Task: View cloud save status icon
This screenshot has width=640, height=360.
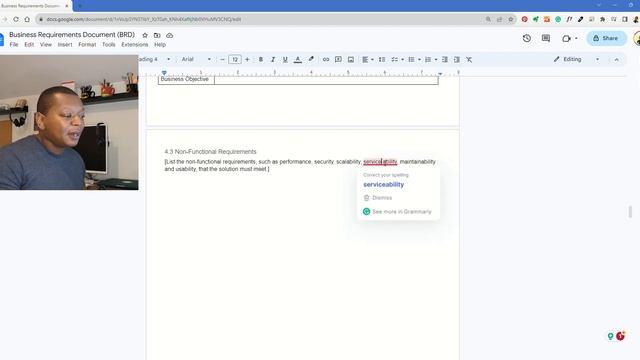Action: point(169,36)
